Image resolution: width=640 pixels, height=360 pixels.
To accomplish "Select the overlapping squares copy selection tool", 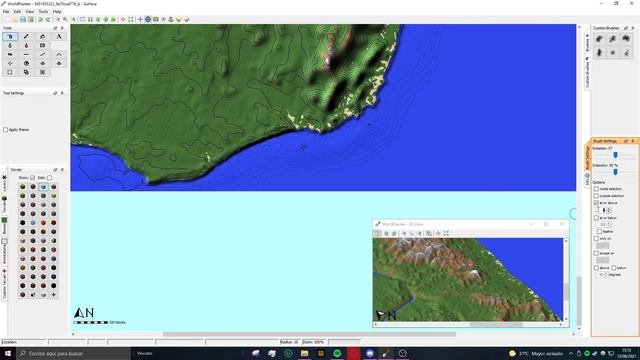I will 26,73.
